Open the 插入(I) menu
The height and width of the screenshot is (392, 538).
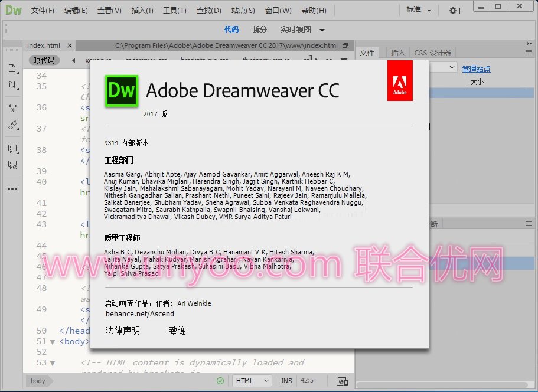(x=142, y=11)
